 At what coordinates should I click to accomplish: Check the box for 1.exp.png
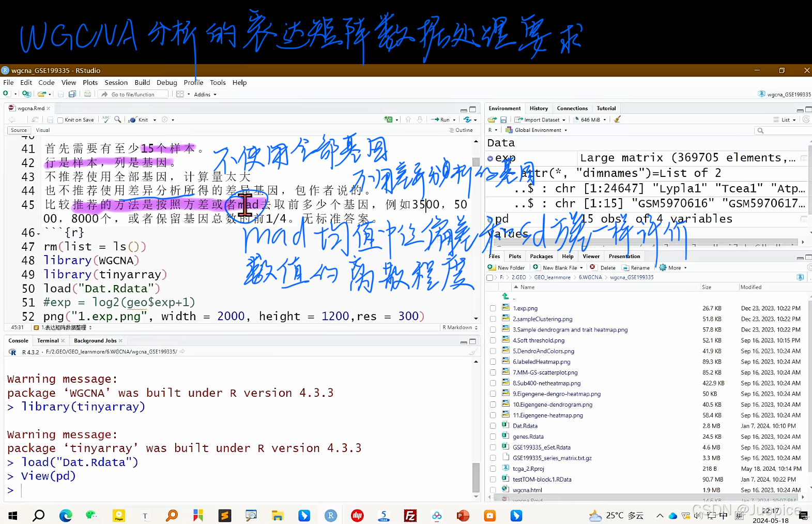click(493, 308)
